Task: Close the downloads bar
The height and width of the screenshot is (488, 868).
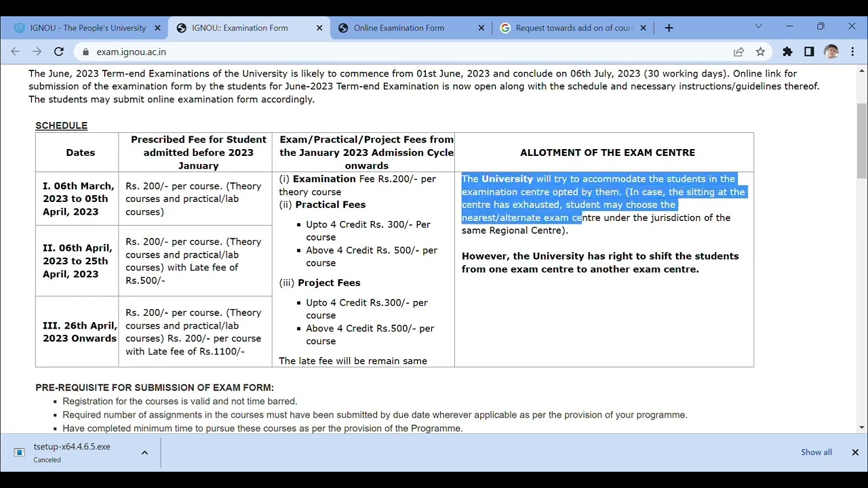Action: pos(855,452)
